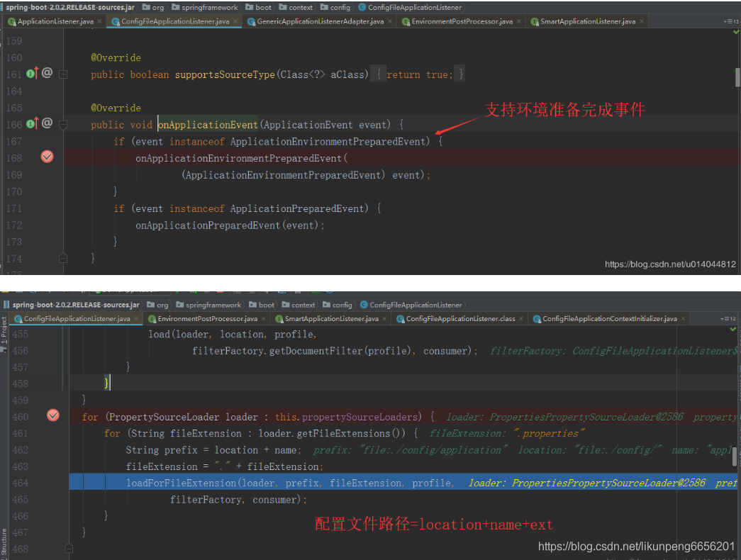Collapse fold marker at line 174
This screenshot has width=741, height=560.
tap(63, 258)
